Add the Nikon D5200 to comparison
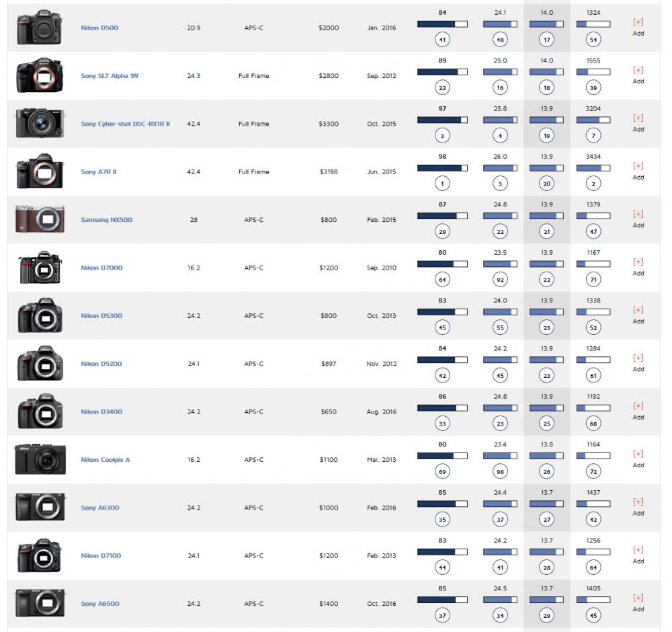The height and width of the screenshot is (632, 672). pos(638,363)
